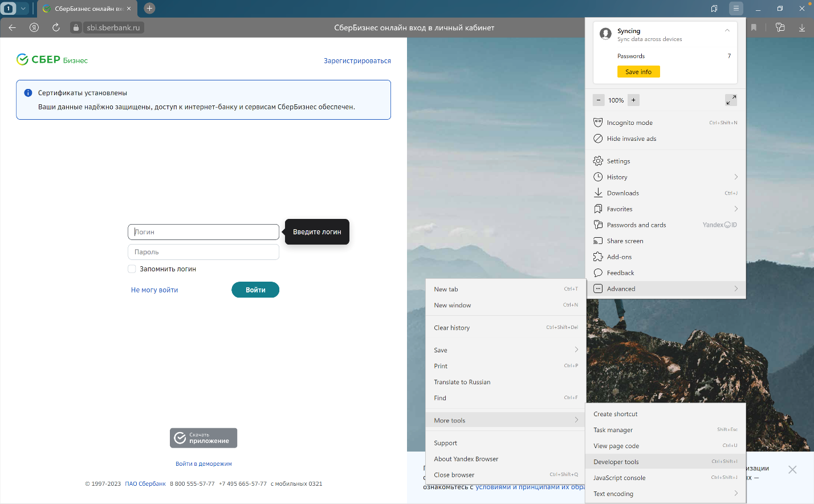Expand the tab groups dropdown arrow
Image resolution: width=814 pixels, height=504 pixels.
coord(23,8)
